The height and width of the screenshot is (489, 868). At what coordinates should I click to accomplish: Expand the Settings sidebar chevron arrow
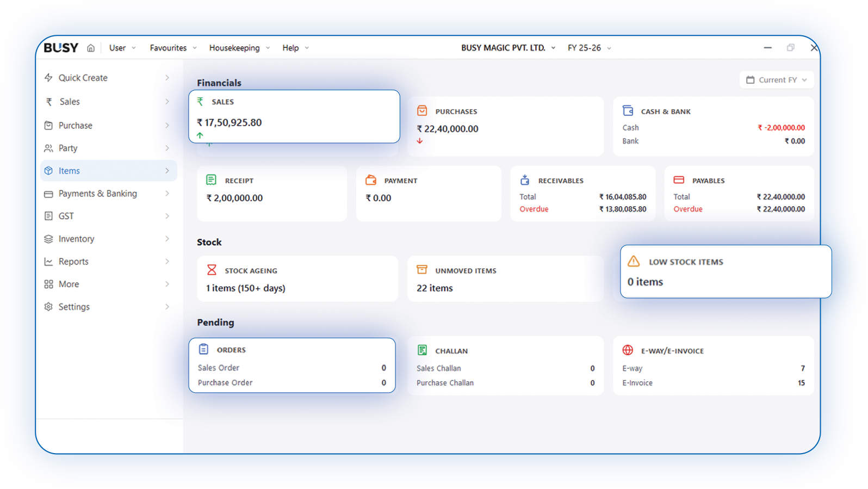point(167,307)
